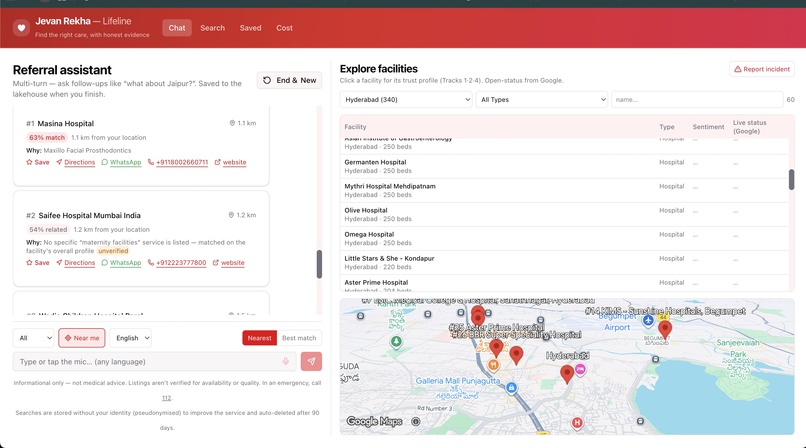Call Saifee Hospital number +912223777800
The height and width of the screenshot is (448, 806).
point(177,263)
